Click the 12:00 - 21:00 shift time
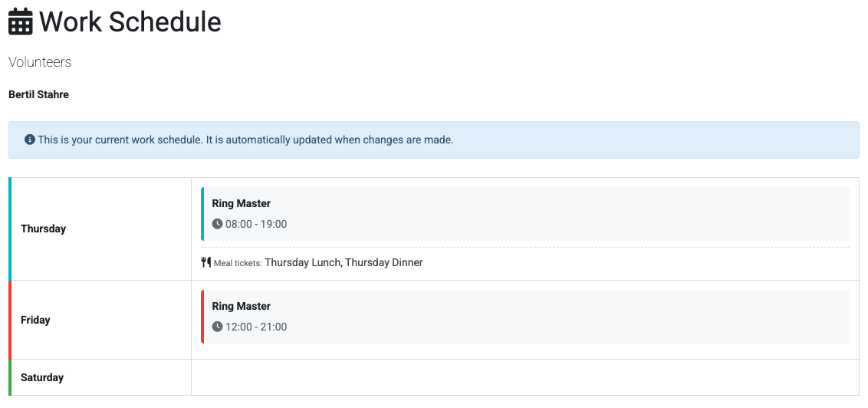868x408 pixels. point(256,327)
